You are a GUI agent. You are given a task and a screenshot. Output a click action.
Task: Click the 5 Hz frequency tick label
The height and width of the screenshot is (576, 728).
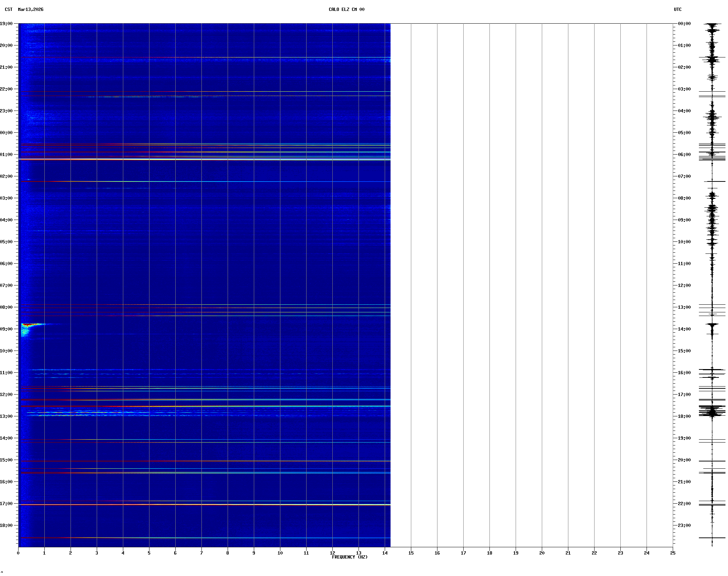click(x=149, y=553)
